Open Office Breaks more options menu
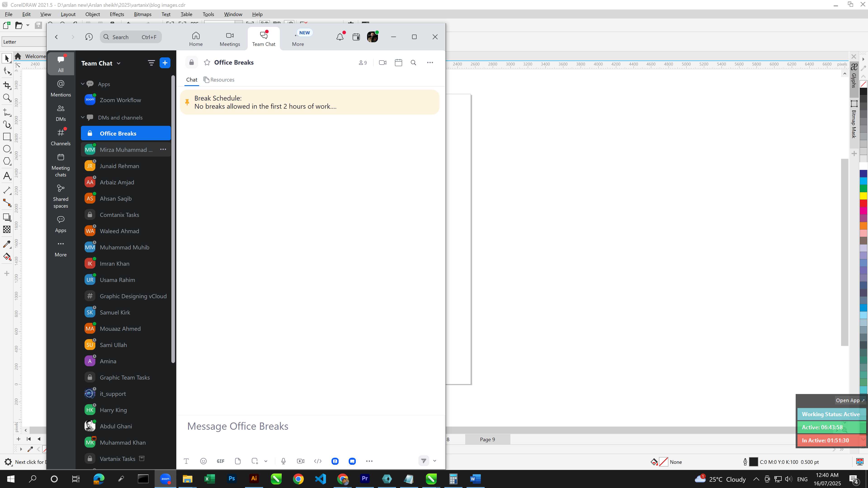This screenshot has height=488, width=868. (x=430, y=63)
